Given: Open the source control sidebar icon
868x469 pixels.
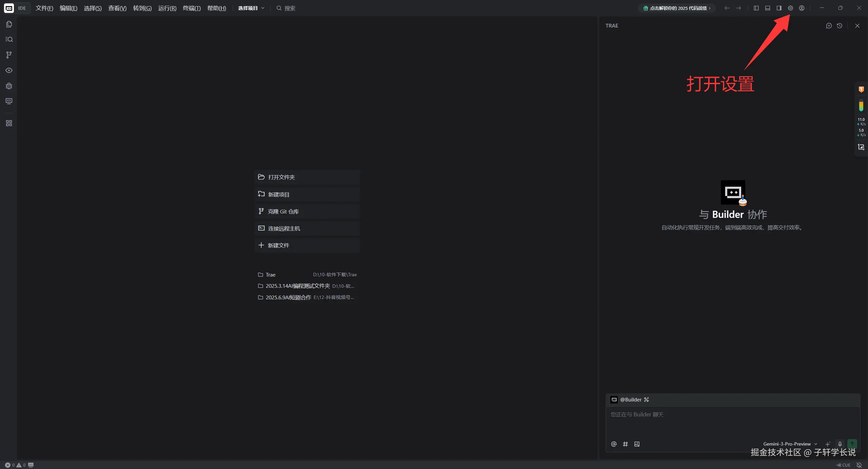Looking at the screenshot, I should click(x=9, y=55).
